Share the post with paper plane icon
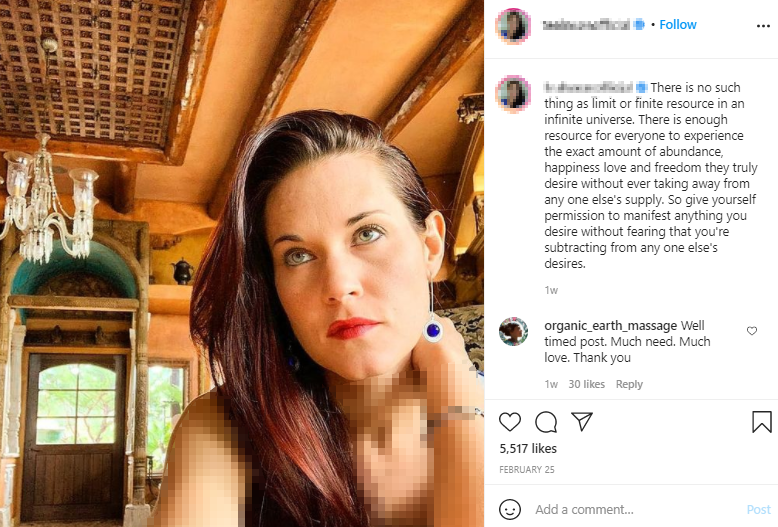Image resolution: width=778 pixels, height=527 pixels. pos(581,421)
